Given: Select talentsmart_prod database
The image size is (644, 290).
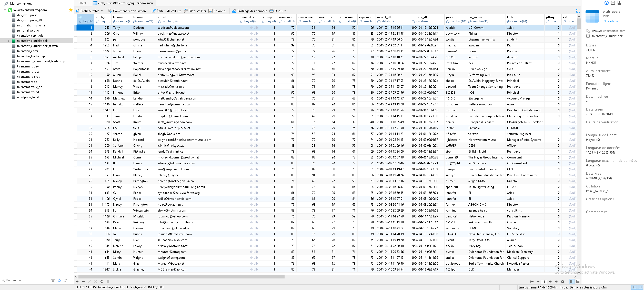Looking at the screenshot, I should pos(29,77).
